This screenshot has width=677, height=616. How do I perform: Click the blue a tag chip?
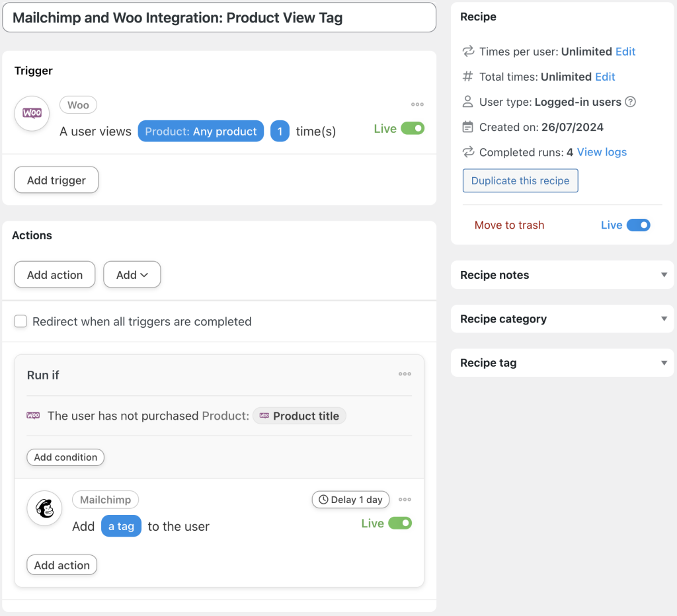121,526
